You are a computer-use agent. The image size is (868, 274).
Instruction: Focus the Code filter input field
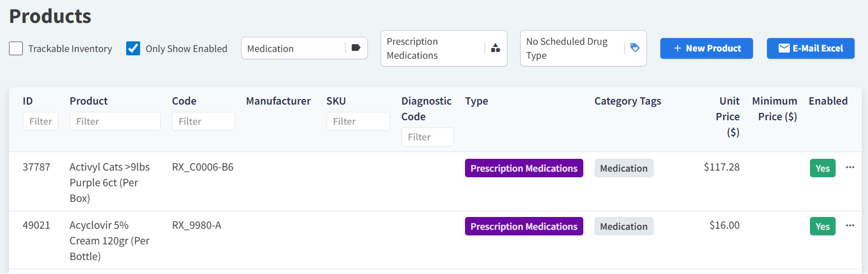[203, 121]
